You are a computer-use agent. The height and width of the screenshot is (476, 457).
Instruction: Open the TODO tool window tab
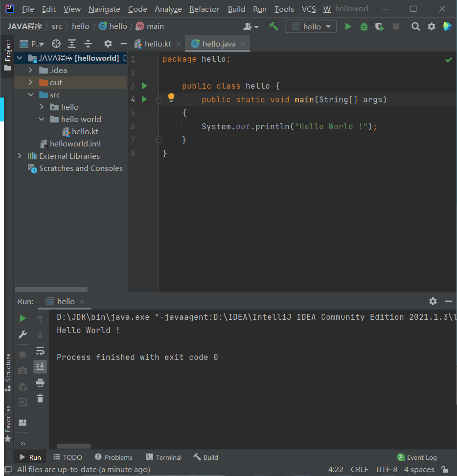68,457
